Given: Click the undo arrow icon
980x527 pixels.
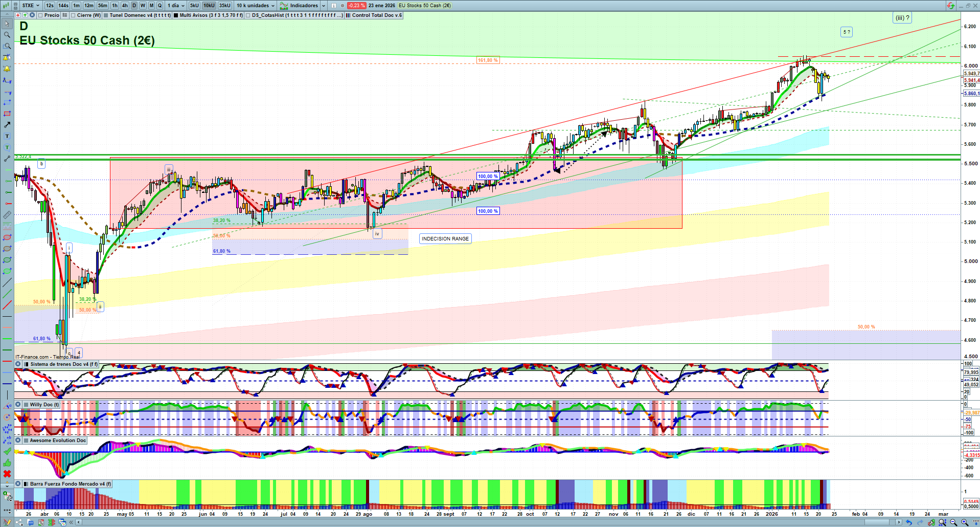Looking at the screenshot, I should tap(908, 522).
